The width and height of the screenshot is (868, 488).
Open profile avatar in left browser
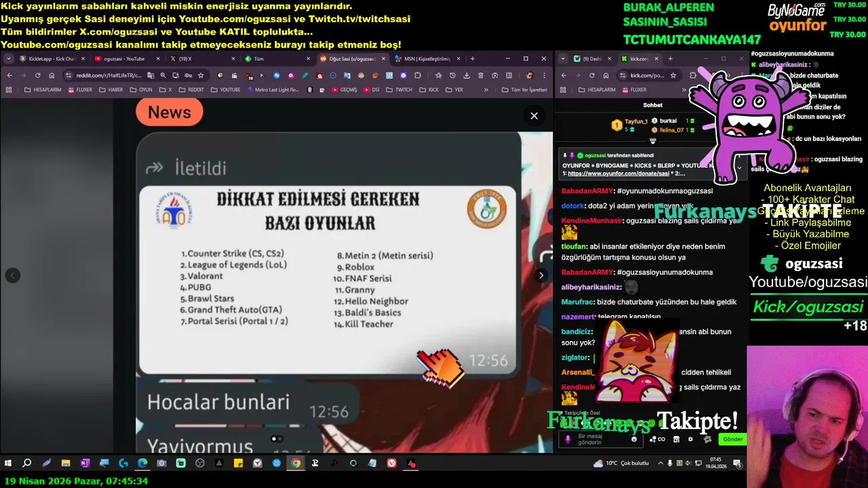(530, 75)
